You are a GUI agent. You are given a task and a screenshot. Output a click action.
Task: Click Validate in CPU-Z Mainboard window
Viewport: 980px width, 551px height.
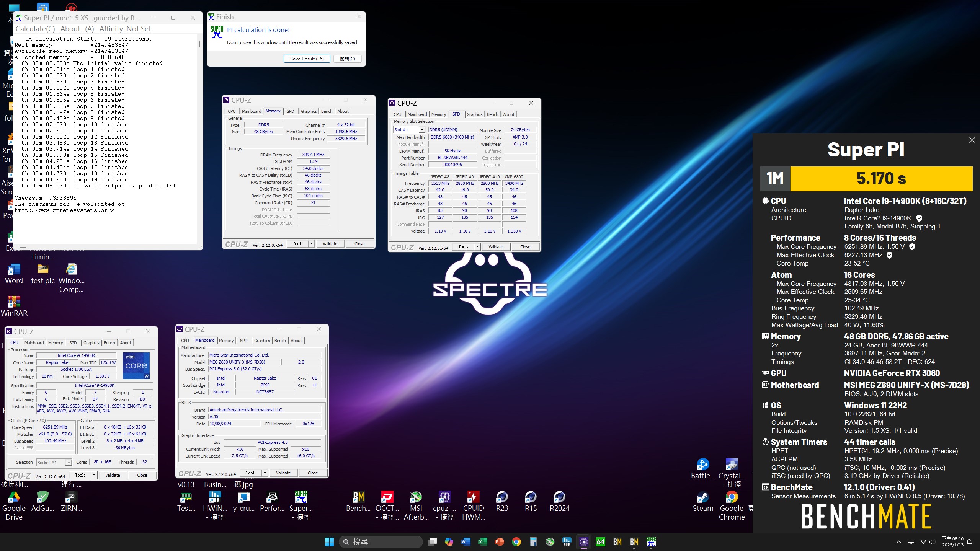click(x=283, y=473)
